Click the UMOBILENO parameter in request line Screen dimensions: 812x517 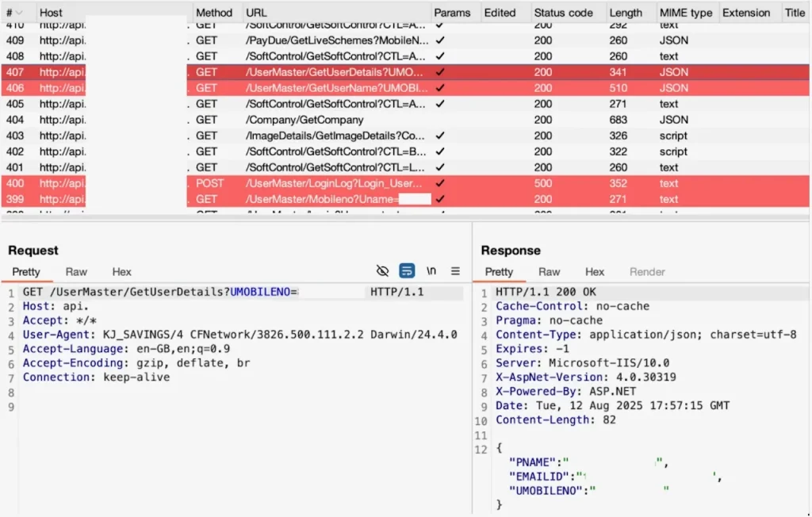[260, 292]
